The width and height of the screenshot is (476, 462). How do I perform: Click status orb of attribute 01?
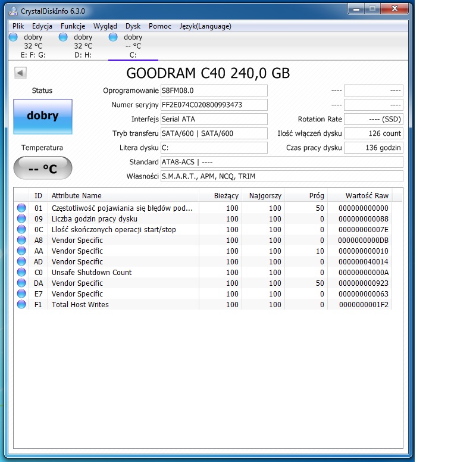pos(21,208)
